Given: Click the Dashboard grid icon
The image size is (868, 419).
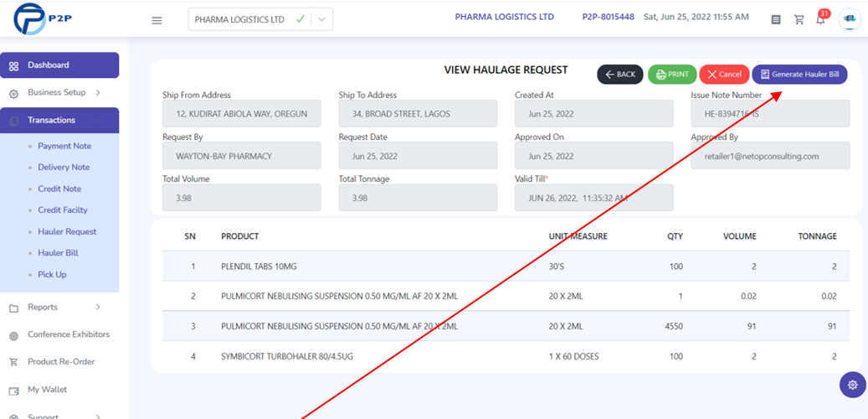Looking at the screenshot, I should point(14,65).
